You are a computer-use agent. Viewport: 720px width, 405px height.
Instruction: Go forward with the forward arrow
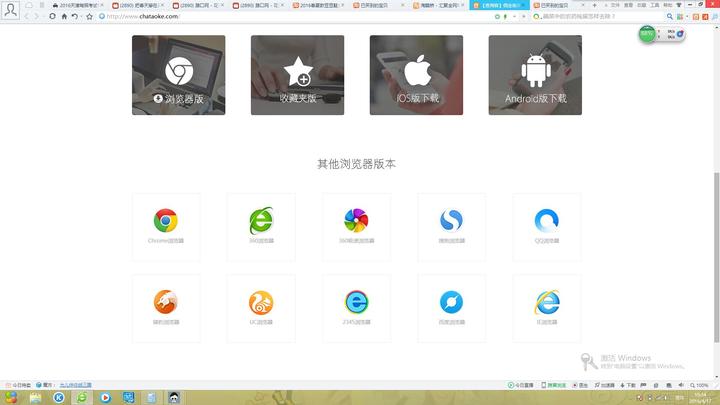(x=37, y=17)
